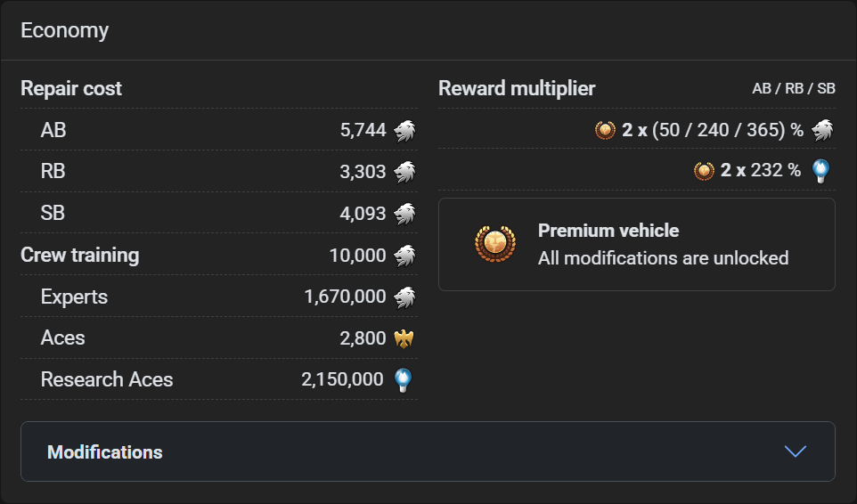Viewport: 857px width, 504px height.
Task: Click the silver lion icon beside SB cost
Action: click(x=405, y=214)
